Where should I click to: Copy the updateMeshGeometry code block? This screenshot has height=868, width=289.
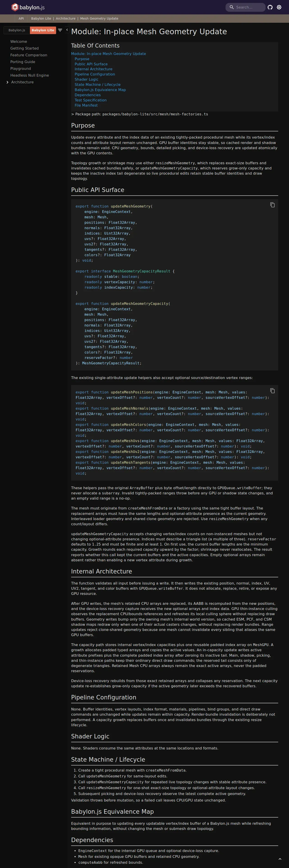tap(273, 205)
